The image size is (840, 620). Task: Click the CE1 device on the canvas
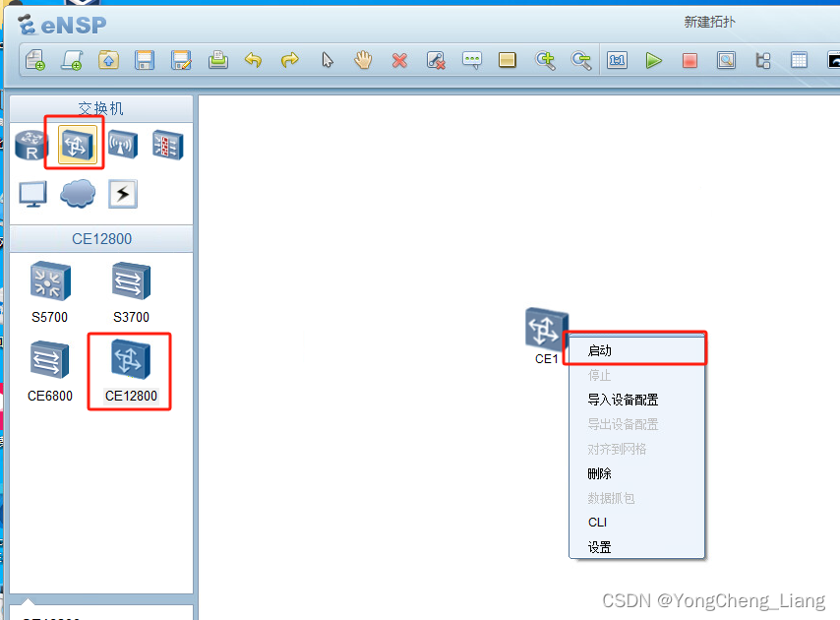coord(546,328)
